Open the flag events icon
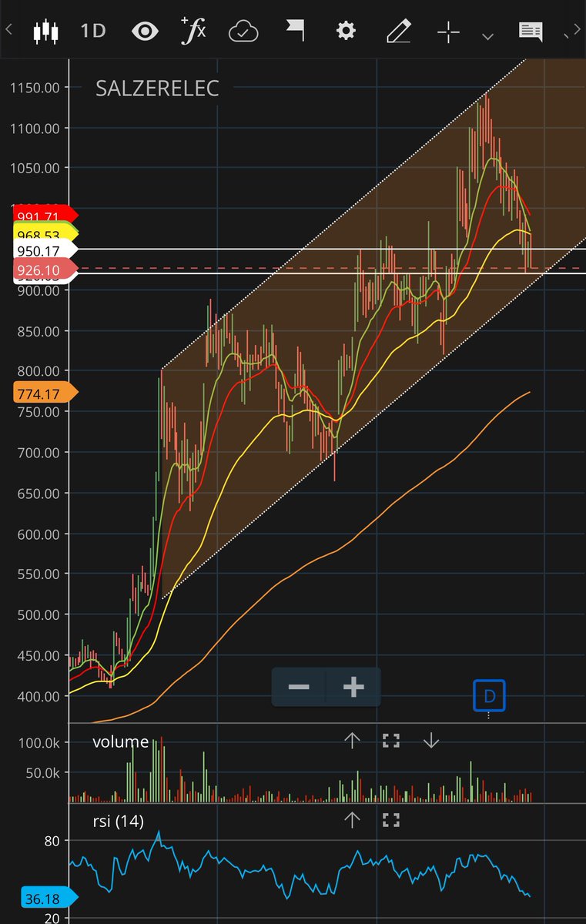The width and height of the screenshot is (586, 924). click(295, 31)
